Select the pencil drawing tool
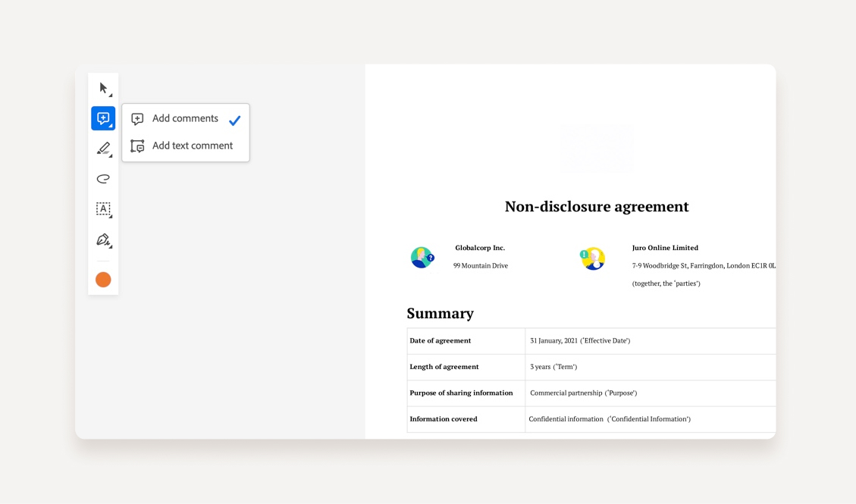 coord(103,149)
